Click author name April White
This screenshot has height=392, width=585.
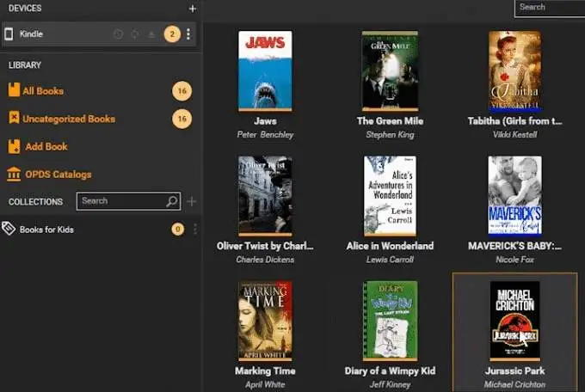tap(265, 384)
